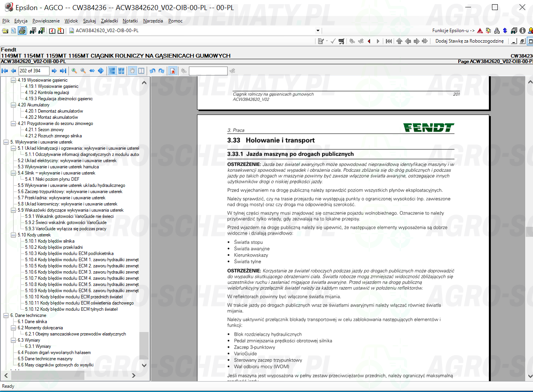Toggle the text selection tool

click(141, 71)
